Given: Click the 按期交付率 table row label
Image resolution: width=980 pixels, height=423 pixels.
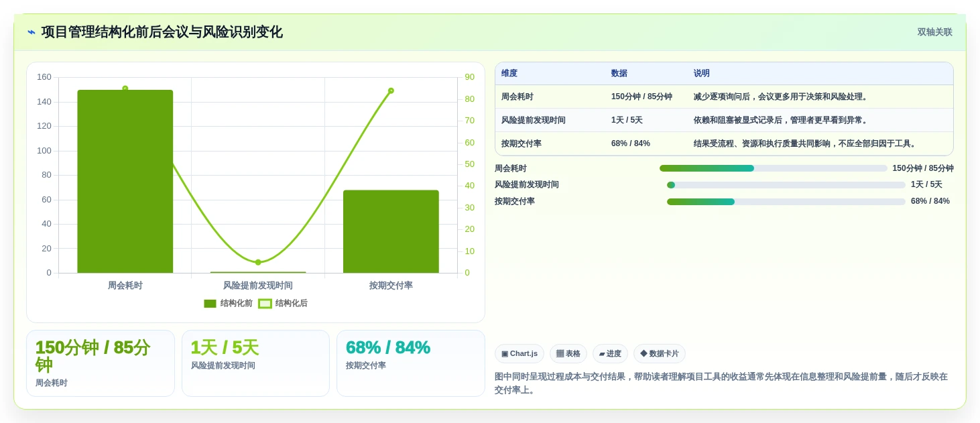Looking at the screenshot, I should pyautogui.click(x=522, y=143).
